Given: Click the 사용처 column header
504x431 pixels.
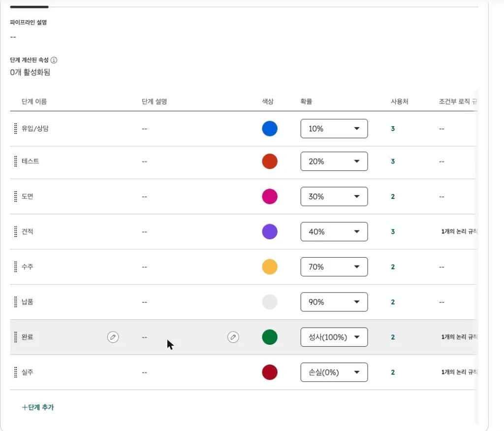Looking at the screenshot, I should click(x=400, y=101).
